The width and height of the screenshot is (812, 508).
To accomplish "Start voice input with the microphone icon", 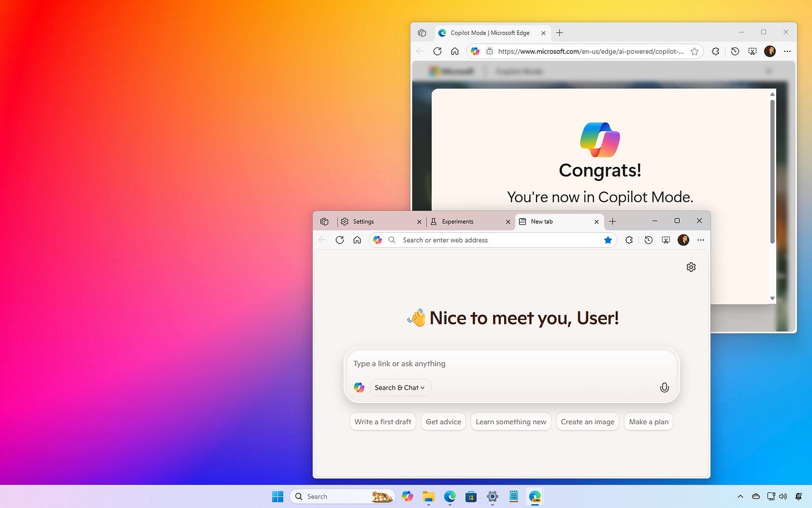I will [x=664, y=387].
